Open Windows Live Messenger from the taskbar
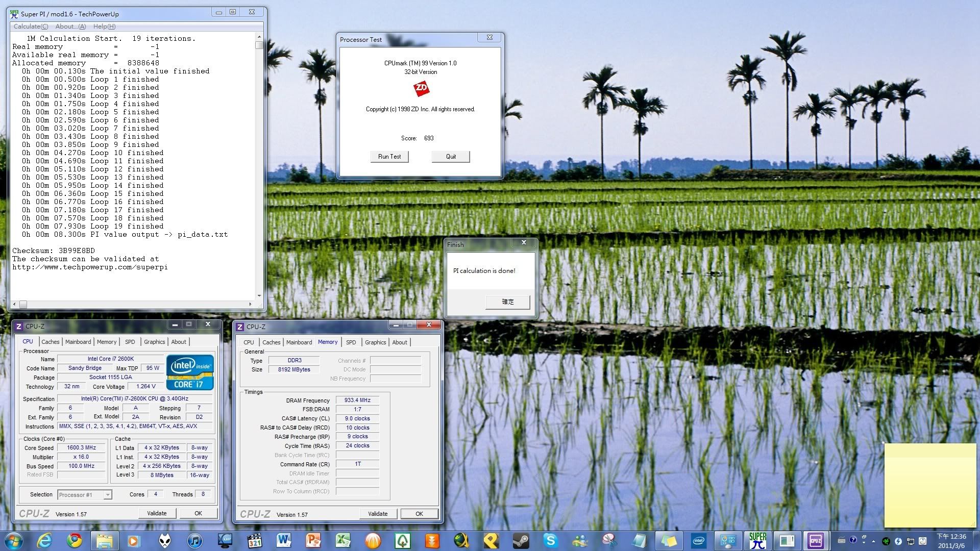 point(580,540)
